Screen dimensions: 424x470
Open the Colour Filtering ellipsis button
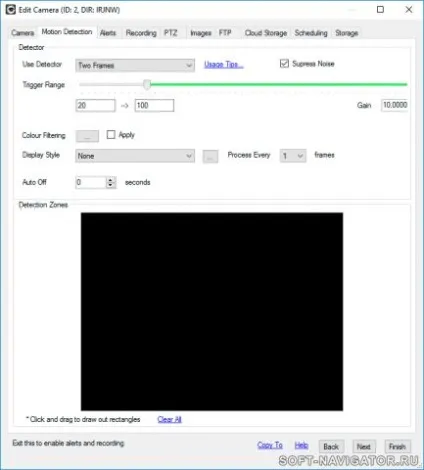click(x=87, y=136)
